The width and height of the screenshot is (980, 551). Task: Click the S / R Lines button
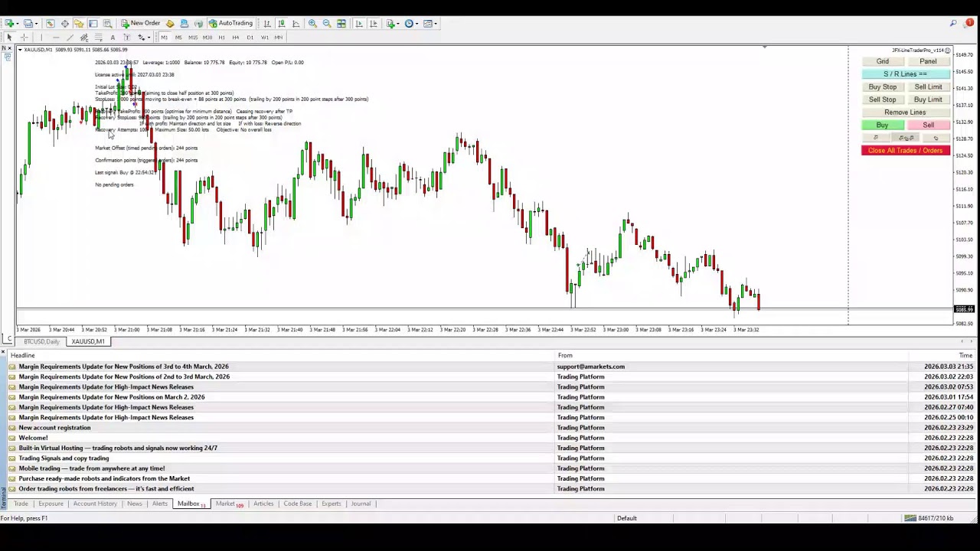tap(905, 74)
